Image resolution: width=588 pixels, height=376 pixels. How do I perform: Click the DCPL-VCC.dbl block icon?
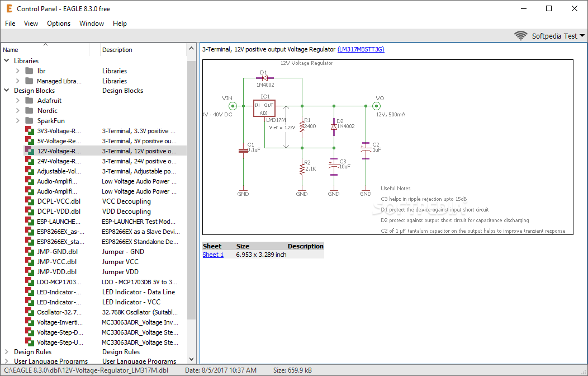pos(30,201)
